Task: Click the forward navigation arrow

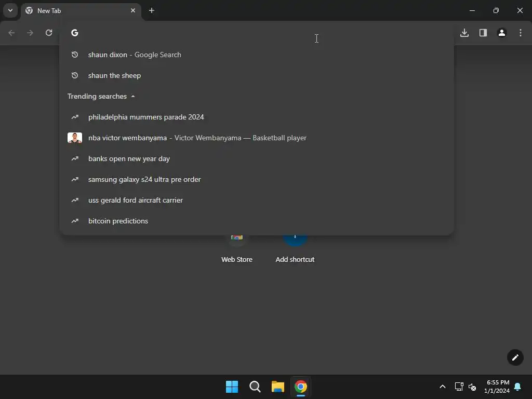Action: [30, 33]
